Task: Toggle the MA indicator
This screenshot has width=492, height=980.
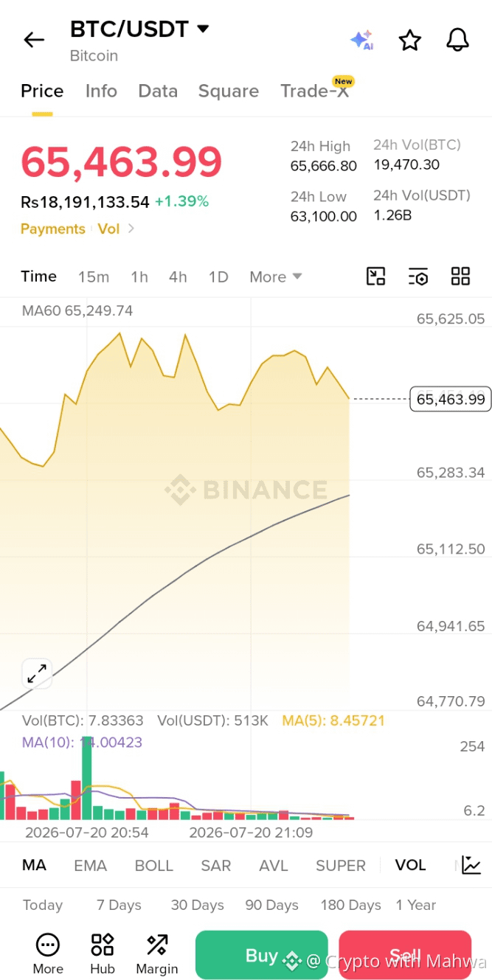Action: (34, 865)
